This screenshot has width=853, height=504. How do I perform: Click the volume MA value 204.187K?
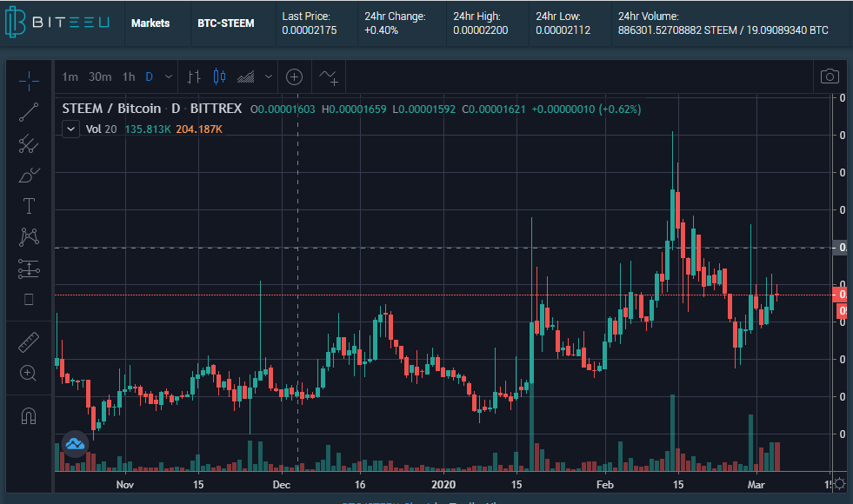pyautogui.click(x=198, y=129)
